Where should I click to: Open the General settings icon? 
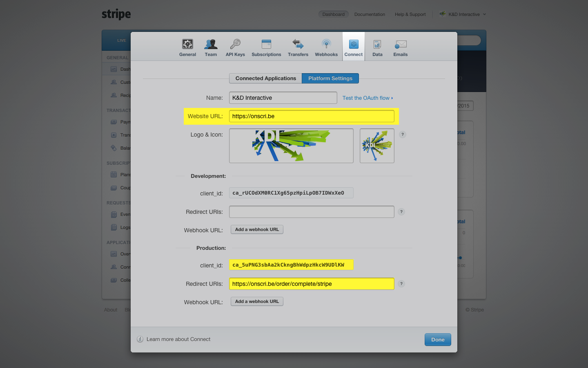pyautogui.click(x=187, y=44)
